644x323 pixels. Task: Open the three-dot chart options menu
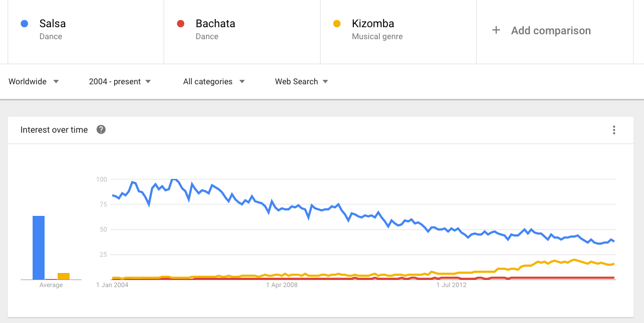click(614, 130)
